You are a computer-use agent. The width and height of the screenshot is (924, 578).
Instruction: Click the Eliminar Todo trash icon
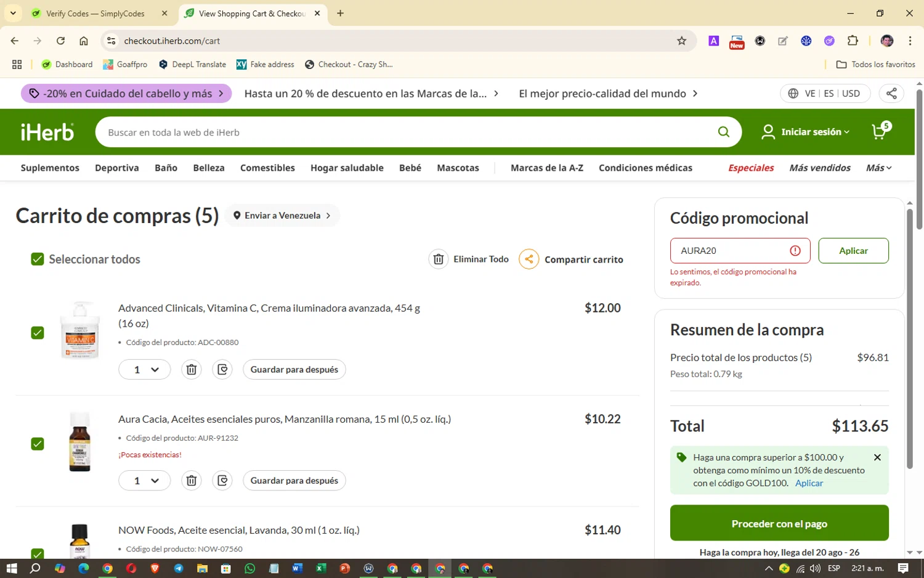438,259
